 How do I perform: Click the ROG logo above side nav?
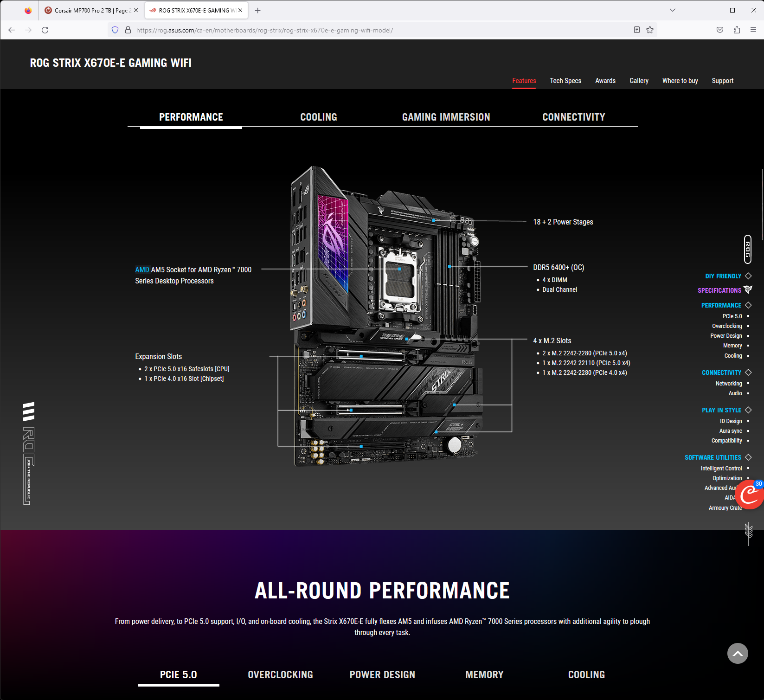(x=748, y=250)
